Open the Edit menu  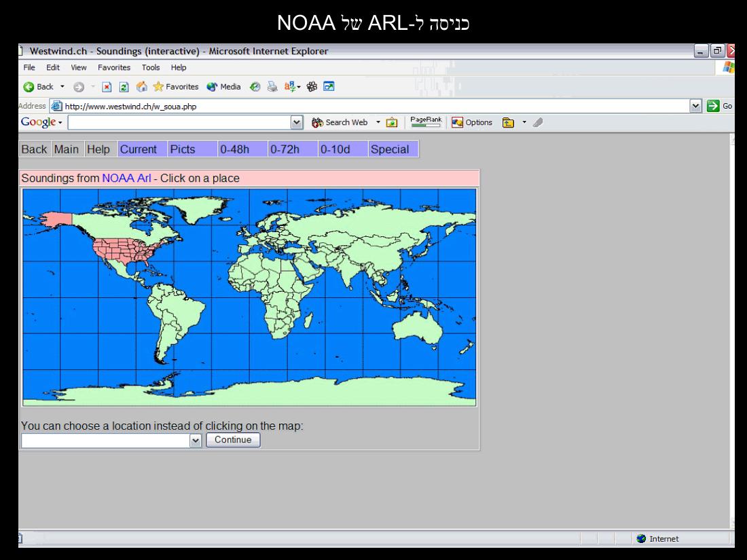coord(53,68)
